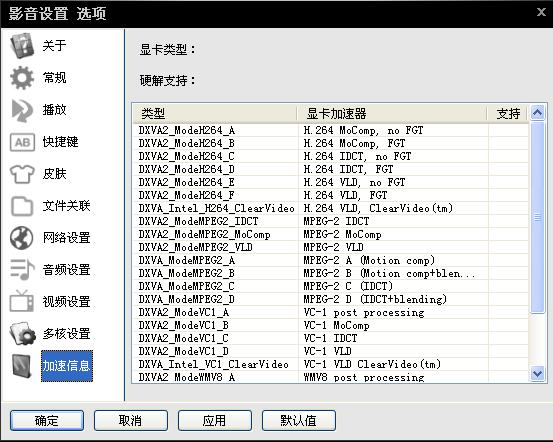Sort by the 类型 column header
The image size is (553, 442).
point(215,114)
